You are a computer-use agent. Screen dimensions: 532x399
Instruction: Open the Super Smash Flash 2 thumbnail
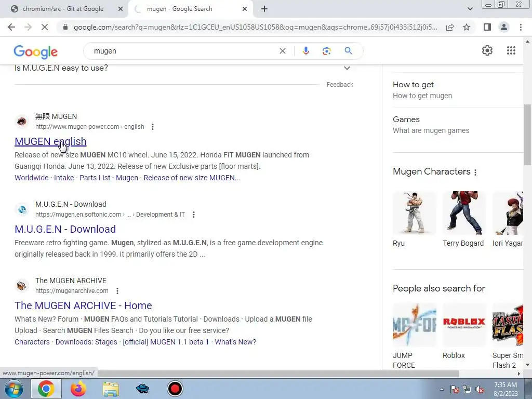click(508, 325)
